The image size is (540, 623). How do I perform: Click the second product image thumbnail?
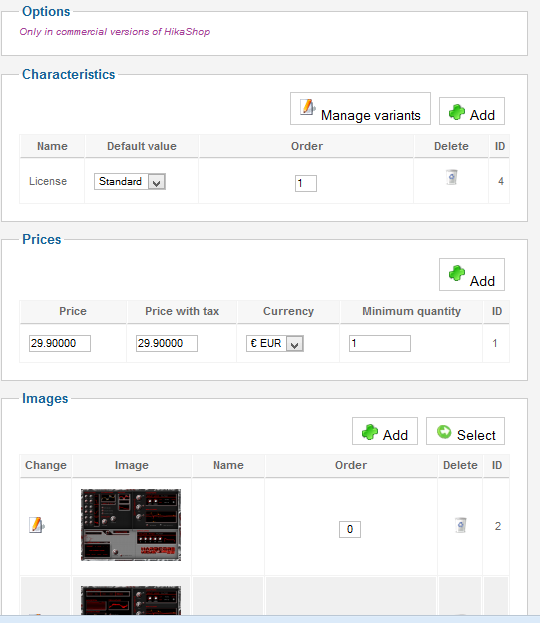coord(131,600)
